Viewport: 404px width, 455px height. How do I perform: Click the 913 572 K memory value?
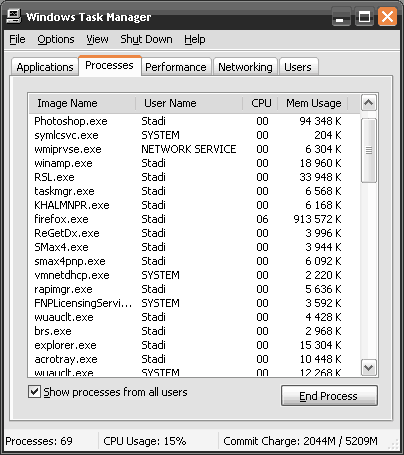317,219
